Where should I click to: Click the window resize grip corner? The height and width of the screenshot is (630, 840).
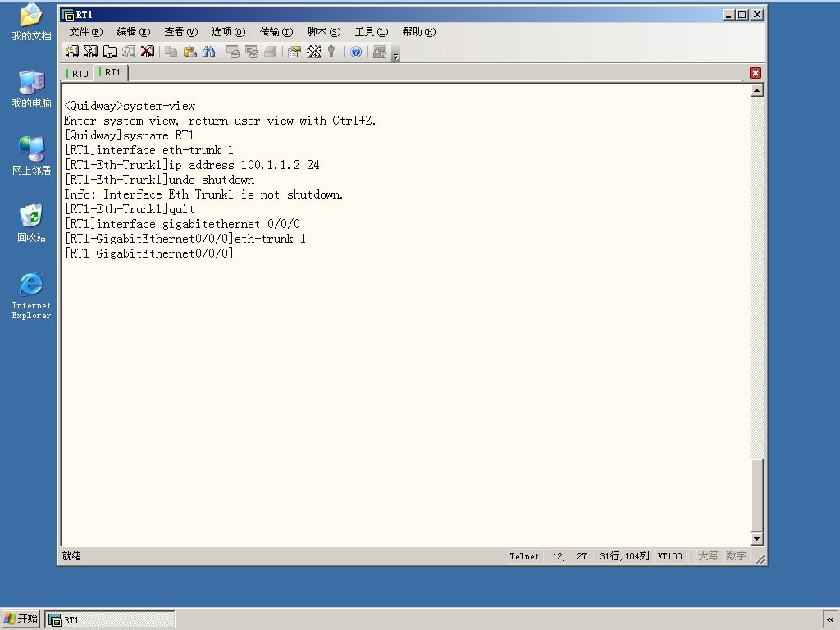[760, 559]
